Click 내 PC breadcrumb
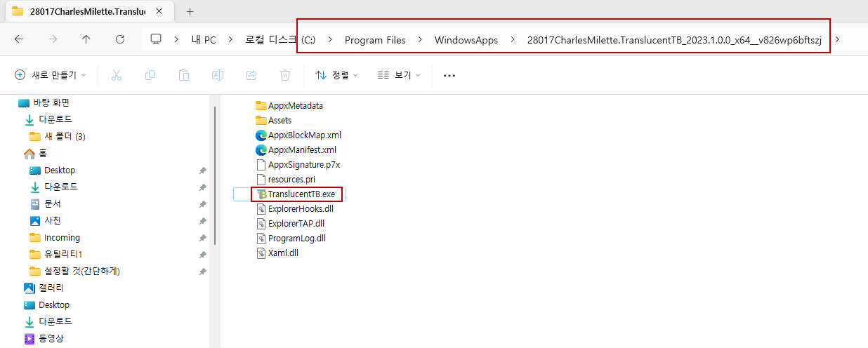The height and width of the screenshot is (348, 868). tap(204, 40)
